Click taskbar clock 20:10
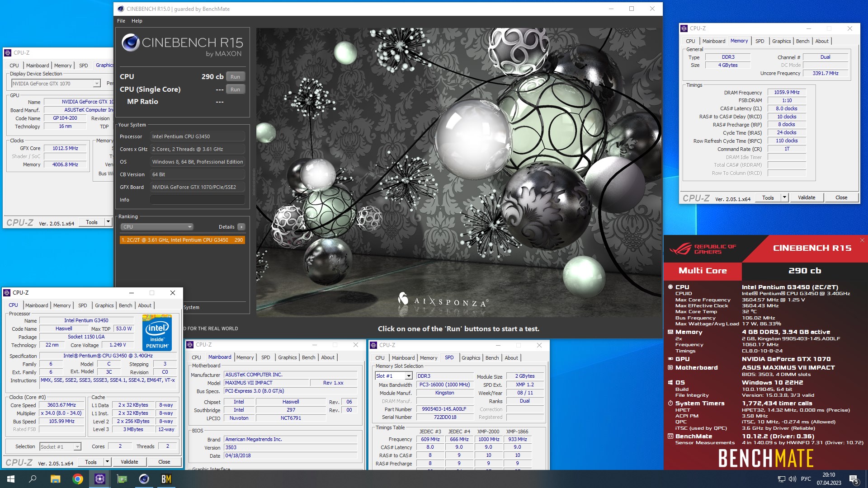868x488 pixels. coord(829,475)
